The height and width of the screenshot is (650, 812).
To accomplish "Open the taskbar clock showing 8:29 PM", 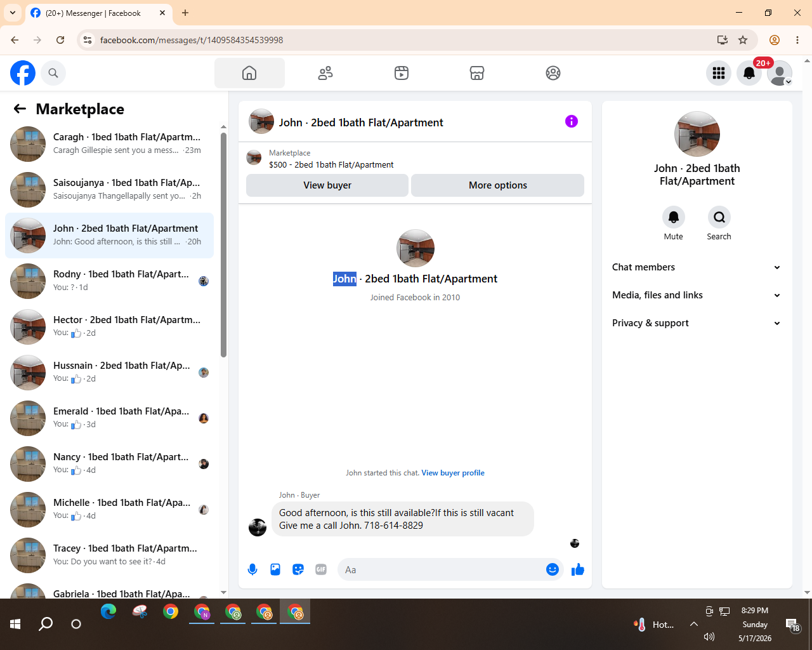I will pos(755,625).
